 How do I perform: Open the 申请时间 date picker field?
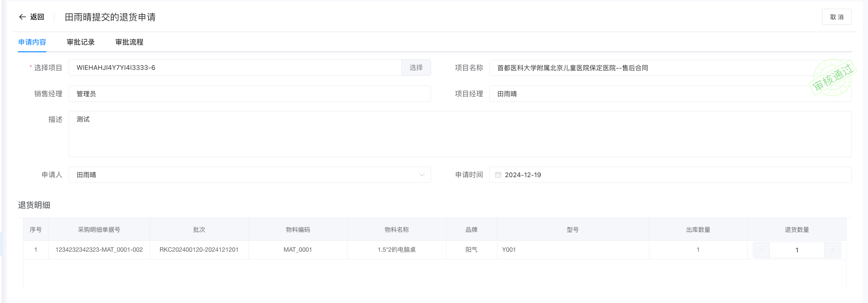point(670,175)
